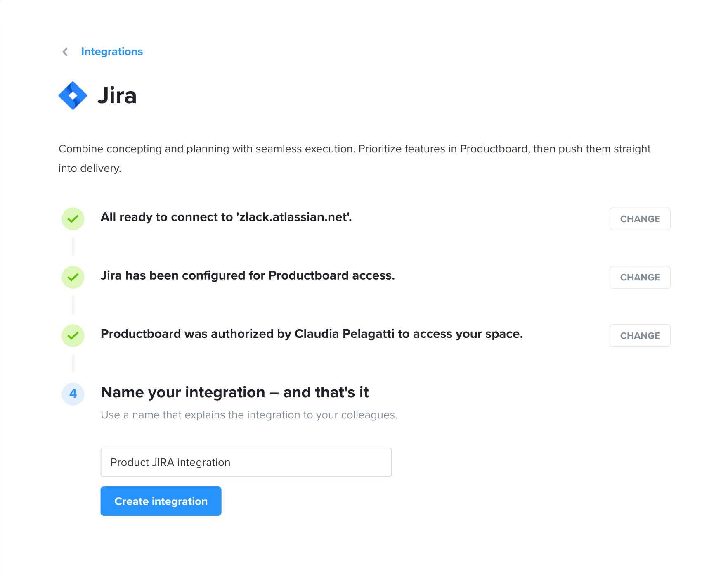
Task: Click green checkmark beside zlack.atlassian.net step
Action: pyautogui.click(x=73, y=219)
